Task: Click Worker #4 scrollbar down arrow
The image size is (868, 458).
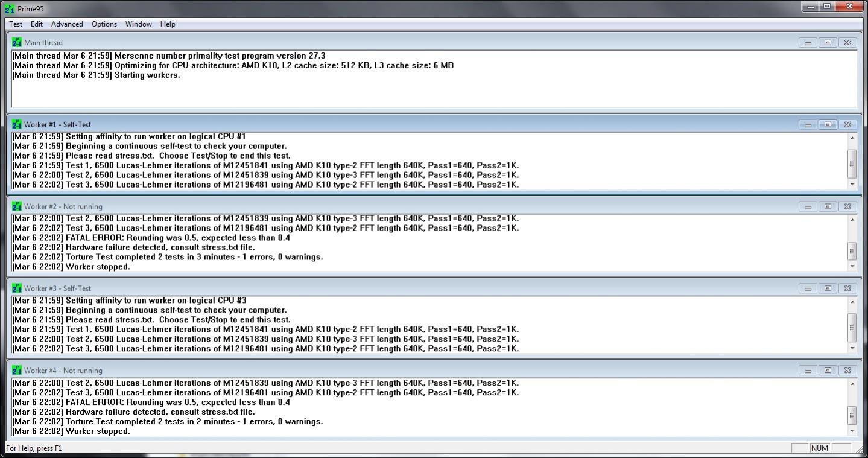Action: coord(852,430)
